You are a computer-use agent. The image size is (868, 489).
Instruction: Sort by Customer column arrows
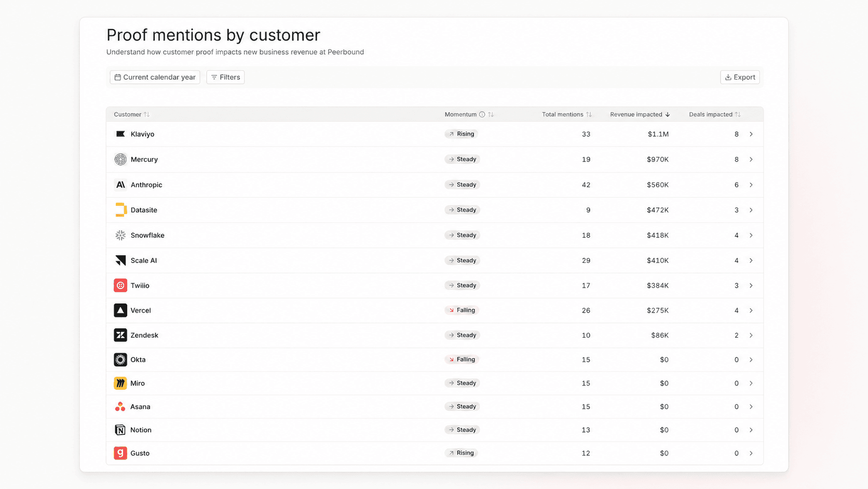tap(146, 114)
